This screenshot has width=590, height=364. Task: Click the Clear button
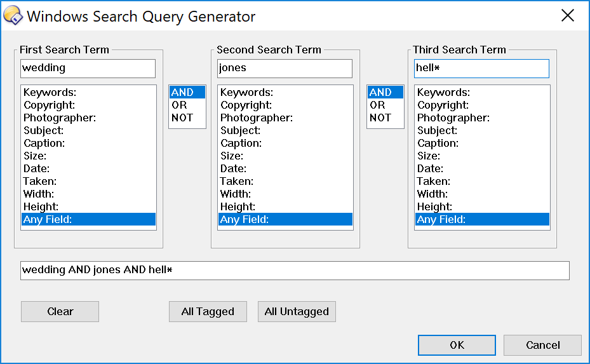tap(60, 312)
